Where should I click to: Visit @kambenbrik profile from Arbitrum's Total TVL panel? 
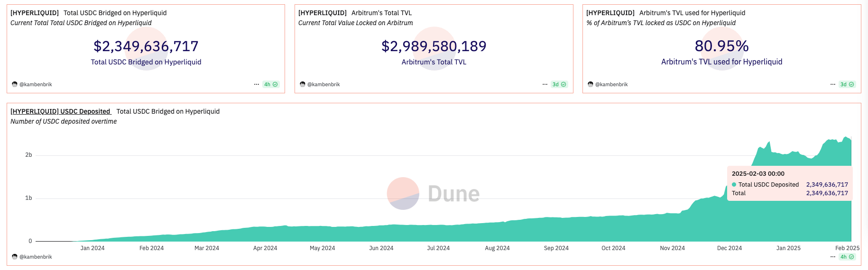pos(323,84)
